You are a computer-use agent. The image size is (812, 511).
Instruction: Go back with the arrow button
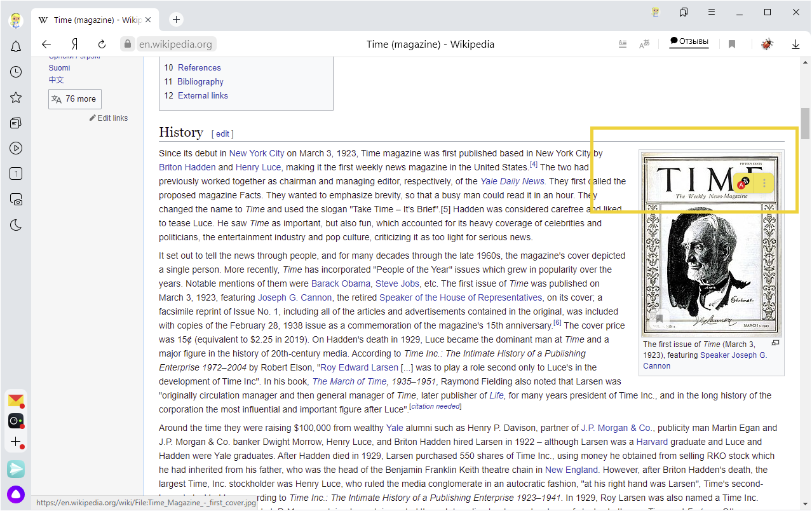(x=46, y=44)
